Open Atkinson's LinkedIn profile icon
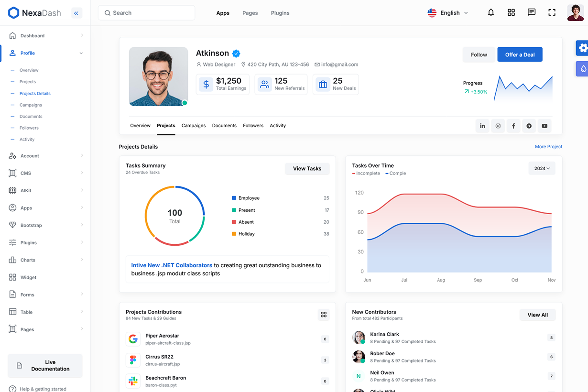The image size is (588, 392). click(482, 126)
